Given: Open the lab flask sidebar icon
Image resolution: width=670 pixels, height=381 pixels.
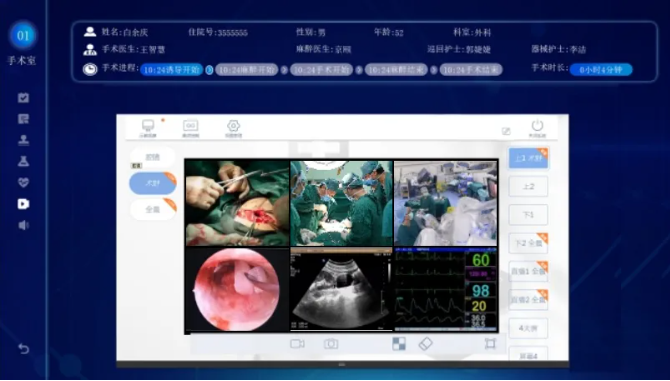Looking at the screenshot, I should point(24,161).
